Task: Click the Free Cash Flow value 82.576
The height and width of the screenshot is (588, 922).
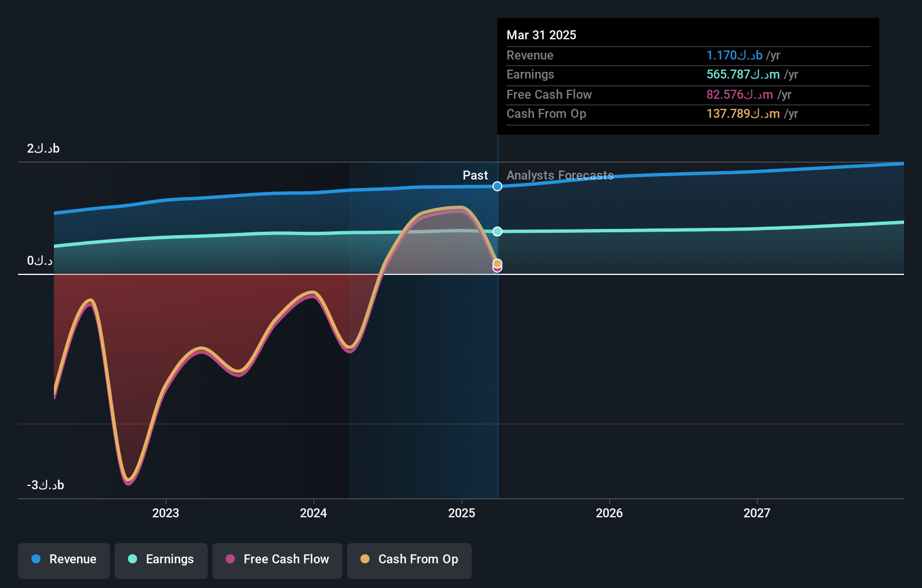Action: pos(740,94)
